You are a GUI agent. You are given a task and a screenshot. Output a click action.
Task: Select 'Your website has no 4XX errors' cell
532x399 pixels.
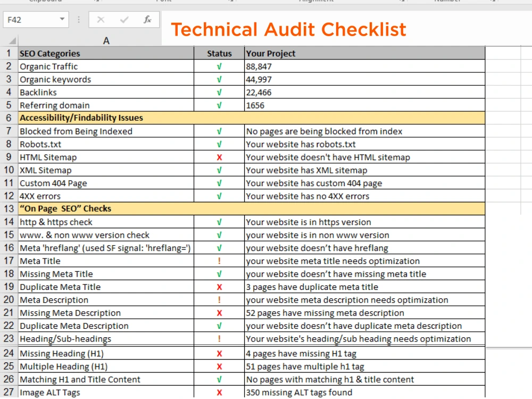coord(365,196)
